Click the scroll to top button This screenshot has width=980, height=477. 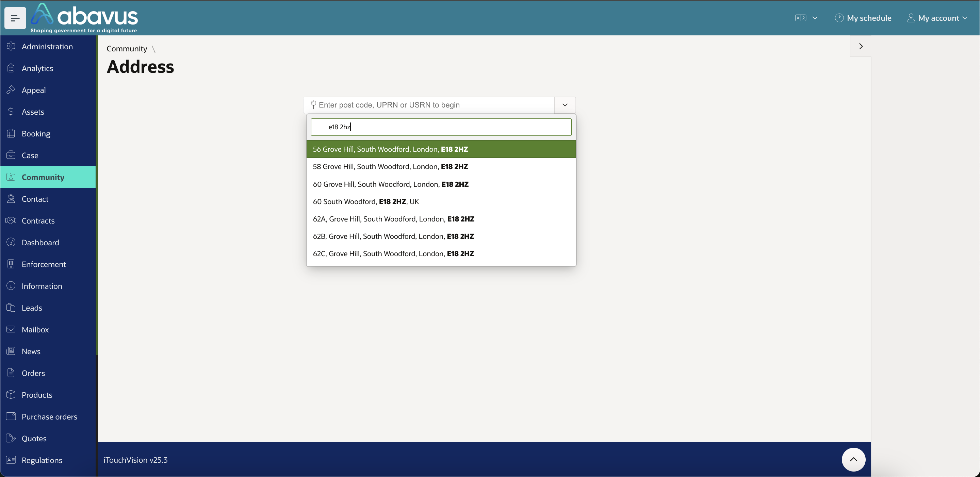[x=853, y=460]
